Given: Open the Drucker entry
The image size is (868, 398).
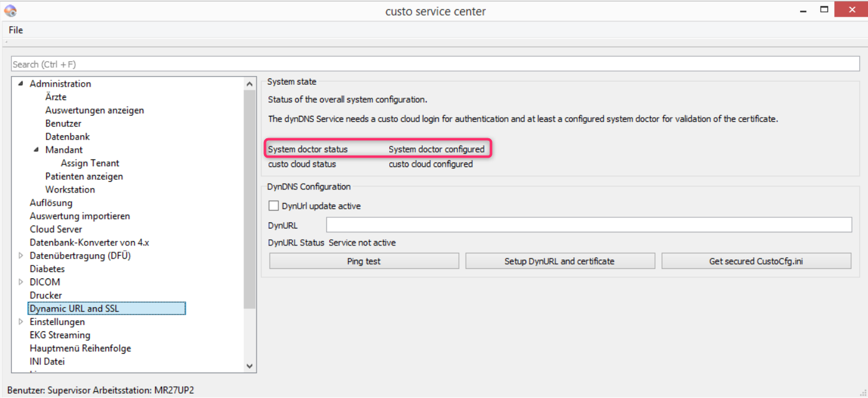Looking at the screenshot, I should click(x=46, y=295).
